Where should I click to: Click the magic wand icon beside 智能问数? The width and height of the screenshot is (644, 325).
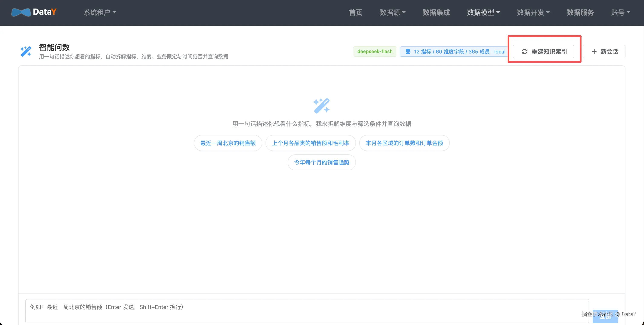pos(26,51)
